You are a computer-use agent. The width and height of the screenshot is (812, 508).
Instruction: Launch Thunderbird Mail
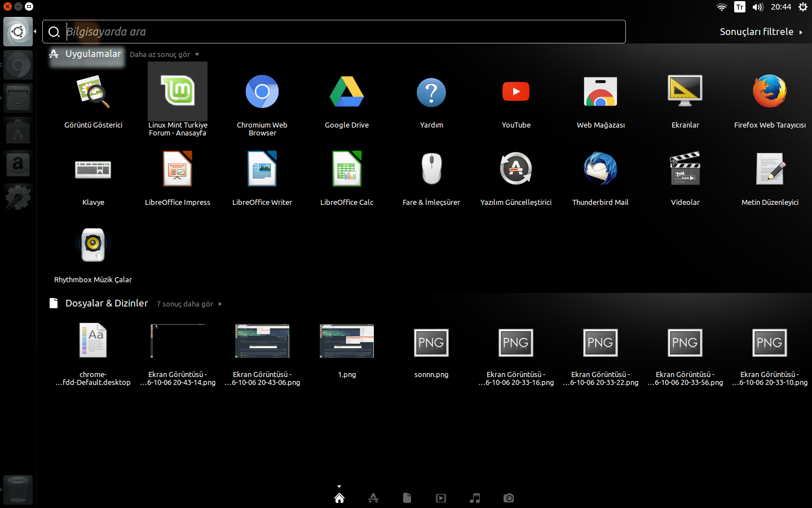point(601,168)
